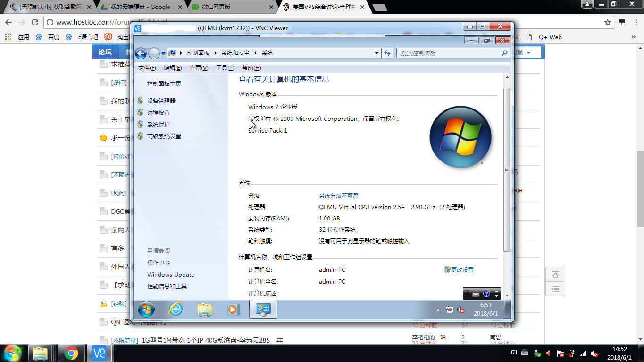Switch to the 获取谷歌网 Chrome tab
This screenshot has height=362, width=644.
click(50, 7)
